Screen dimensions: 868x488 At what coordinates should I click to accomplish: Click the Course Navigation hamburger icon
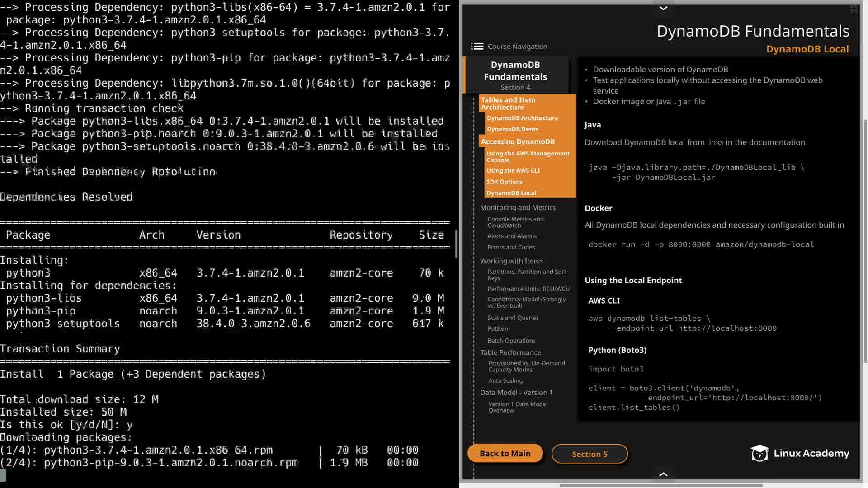477,46
